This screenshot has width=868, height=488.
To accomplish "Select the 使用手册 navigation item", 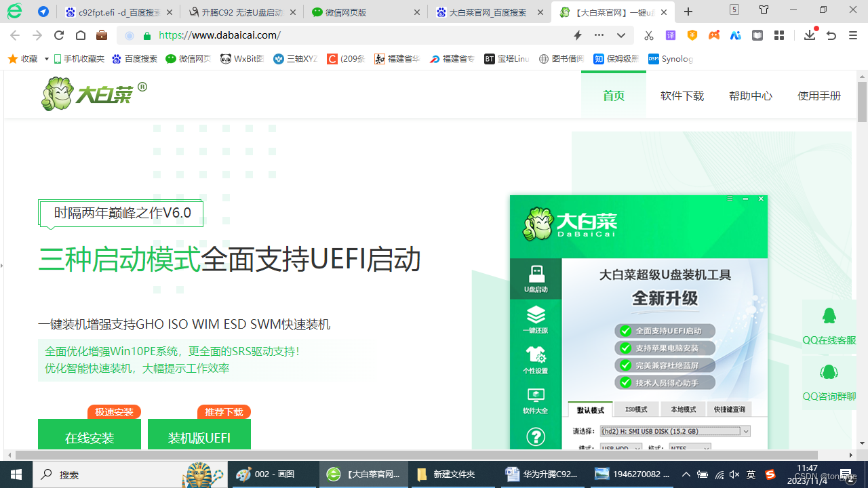I will click(819, 96).
